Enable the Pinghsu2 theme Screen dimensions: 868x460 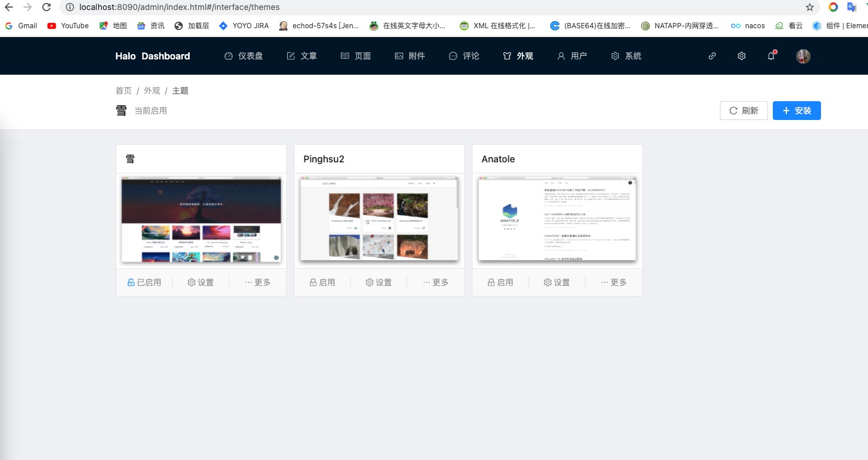tap(322, 282)
